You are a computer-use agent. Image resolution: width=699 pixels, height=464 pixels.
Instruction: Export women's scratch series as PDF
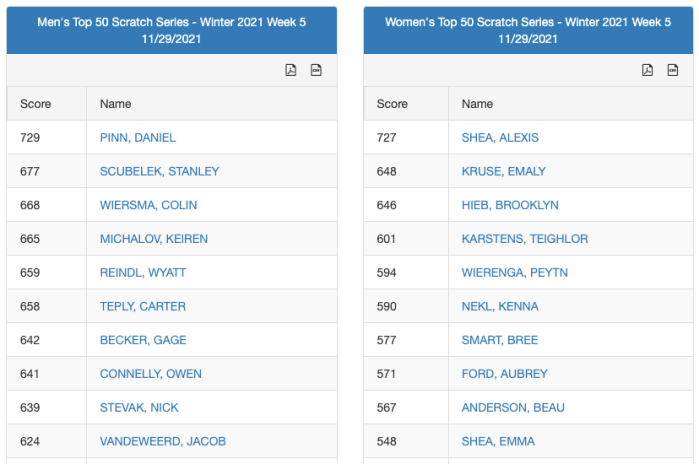click(648, 70)
